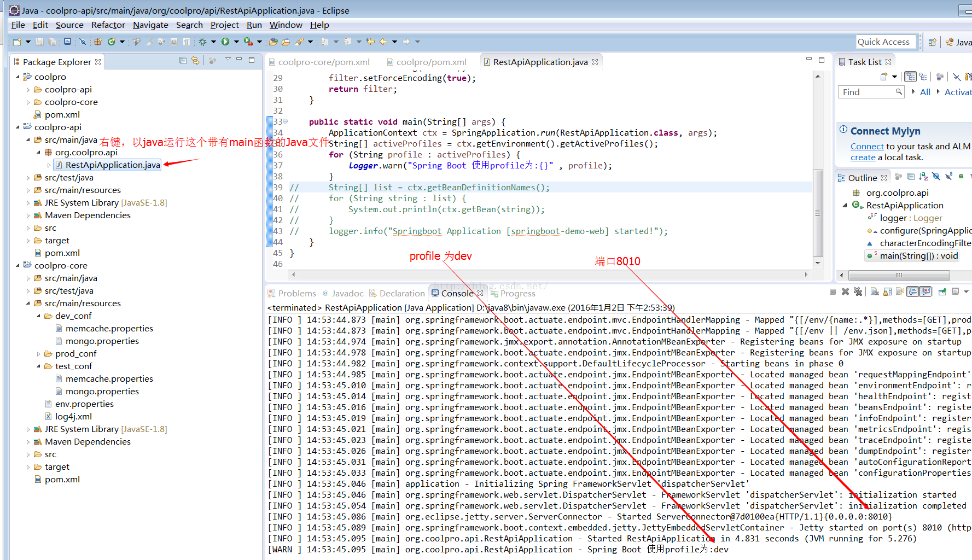
Task: Open the Package Explorer View Menu
Action: (228, 60)
